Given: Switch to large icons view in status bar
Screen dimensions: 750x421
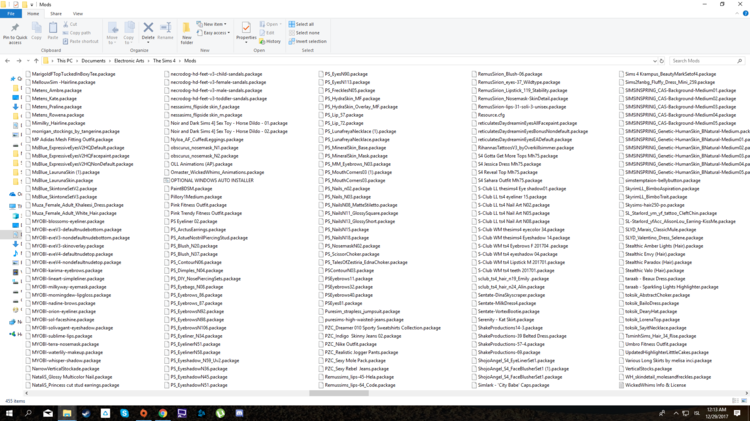Looking at the screenshot, I should pyautogui.click(x=744, y=401).
